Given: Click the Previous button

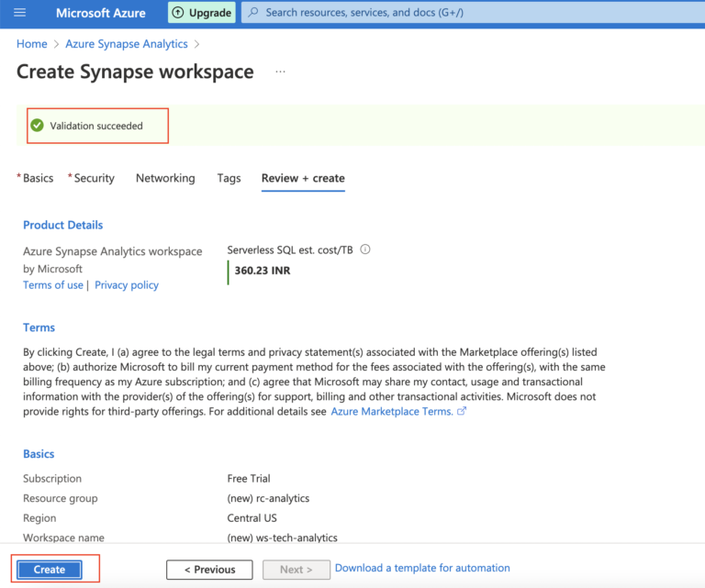Looking at the screenshot, I should pyautogui.click(x=209, y=570).
